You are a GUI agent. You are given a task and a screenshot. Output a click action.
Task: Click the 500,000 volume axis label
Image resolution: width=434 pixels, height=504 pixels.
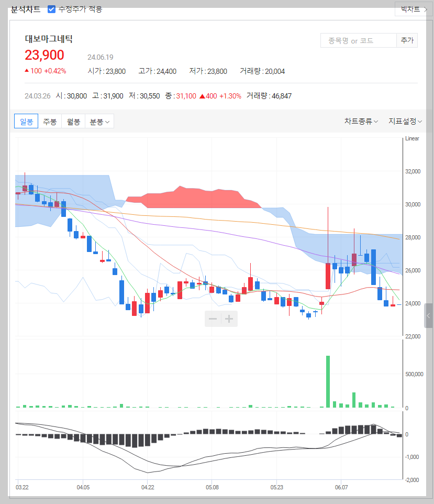414,374
